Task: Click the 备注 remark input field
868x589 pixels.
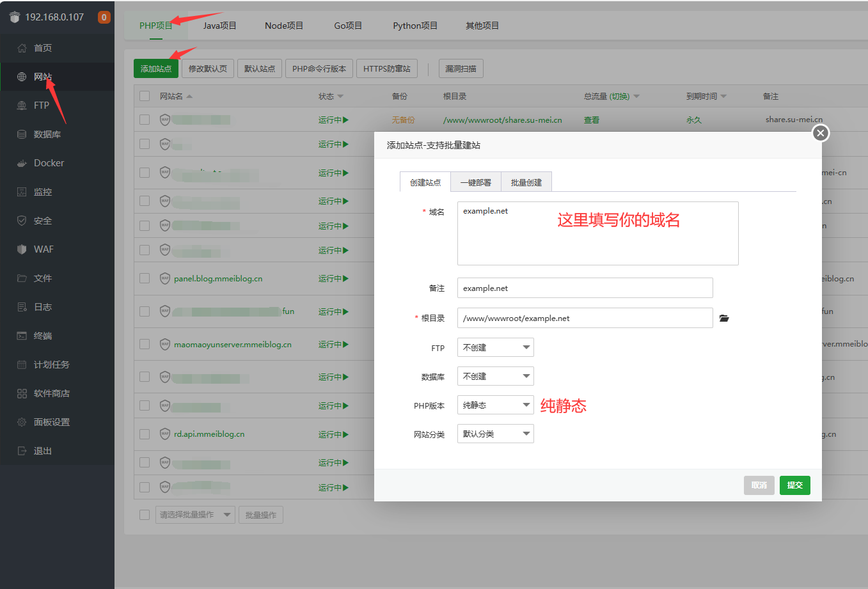Action: point(585,288)
